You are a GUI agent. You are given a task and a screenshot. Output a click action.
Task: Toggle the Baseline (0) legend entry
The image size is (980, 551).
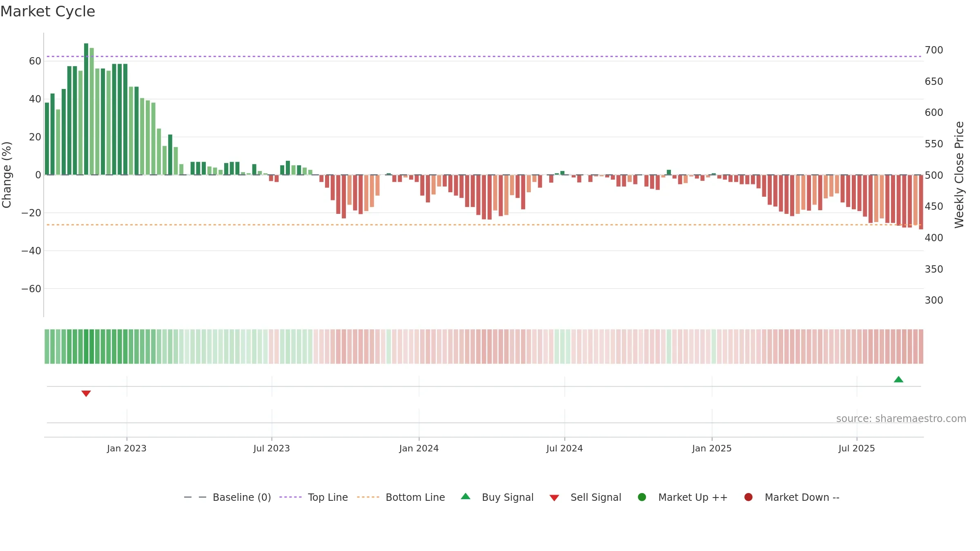(x=227, y=497)
